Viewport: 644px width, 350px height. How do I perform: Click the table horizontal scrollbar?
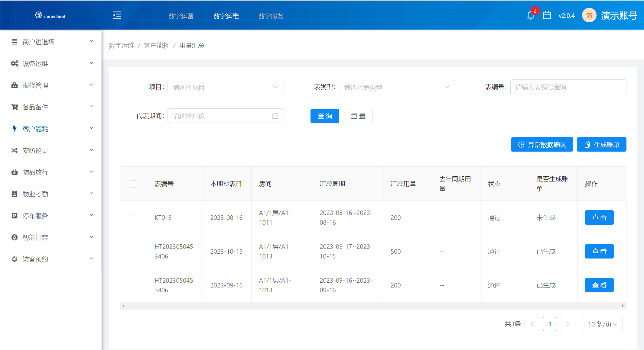(373, 306)
